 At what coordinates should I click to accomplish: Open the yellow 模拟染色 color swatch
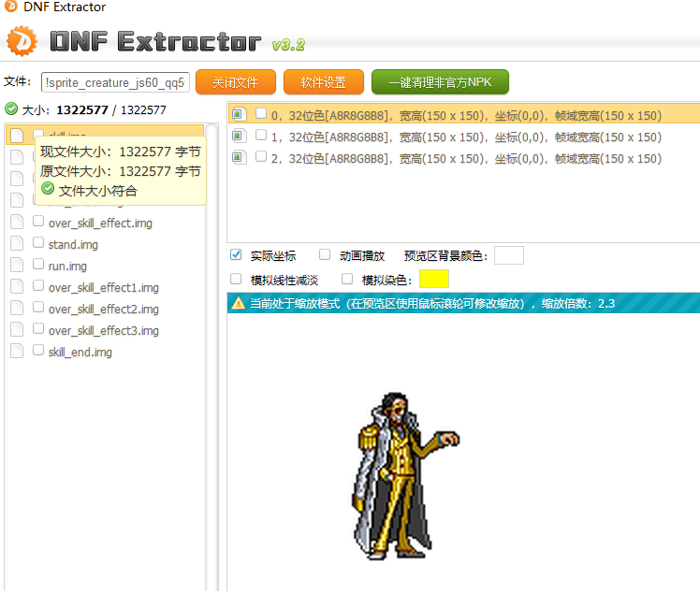pyautogui.click(x=434, y=279)
